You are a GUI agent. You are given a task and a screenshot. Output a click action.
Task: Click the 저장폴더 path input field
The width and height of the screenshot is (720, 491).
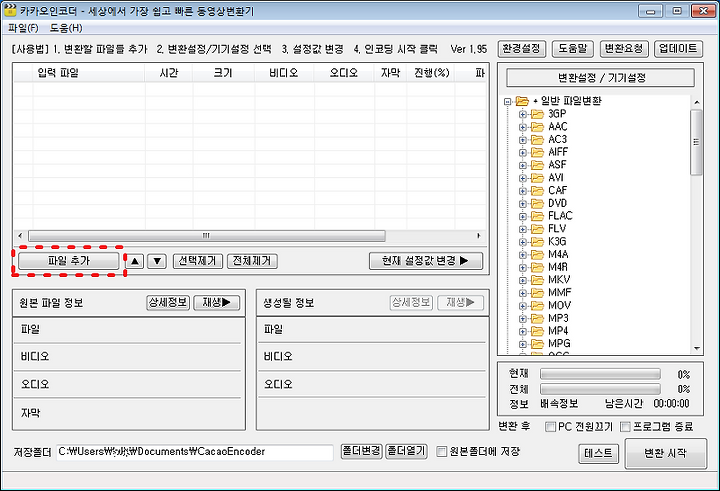195,452
